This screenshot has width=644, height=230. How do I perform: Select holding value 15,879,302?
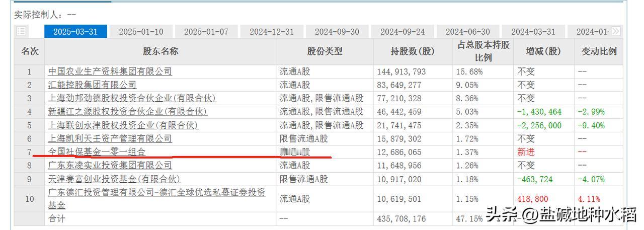tap(399, 138)
